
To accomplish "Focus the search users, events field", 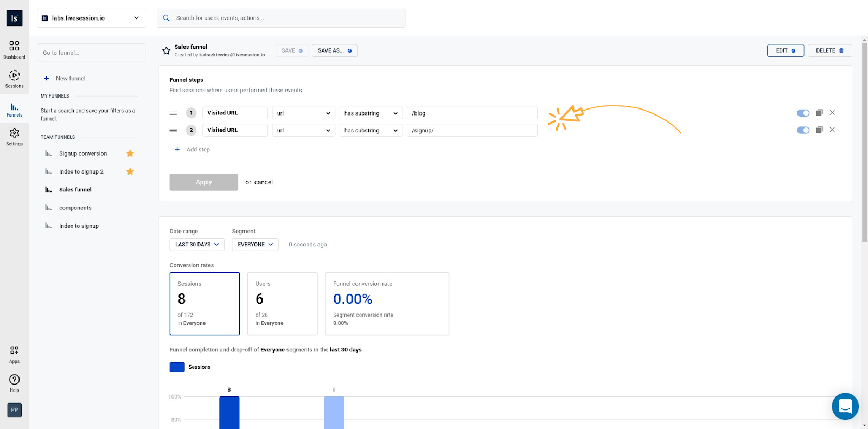I will [x=281, y=18].
